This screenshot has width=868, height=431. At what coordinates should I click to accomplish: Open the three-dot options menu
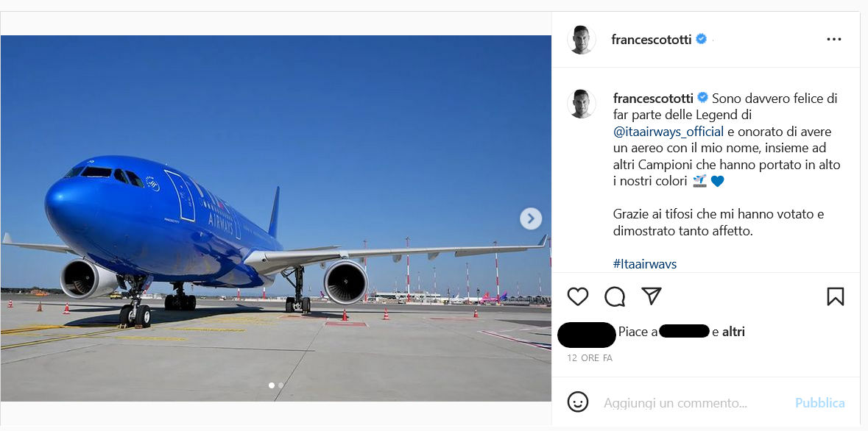[833, 40]
